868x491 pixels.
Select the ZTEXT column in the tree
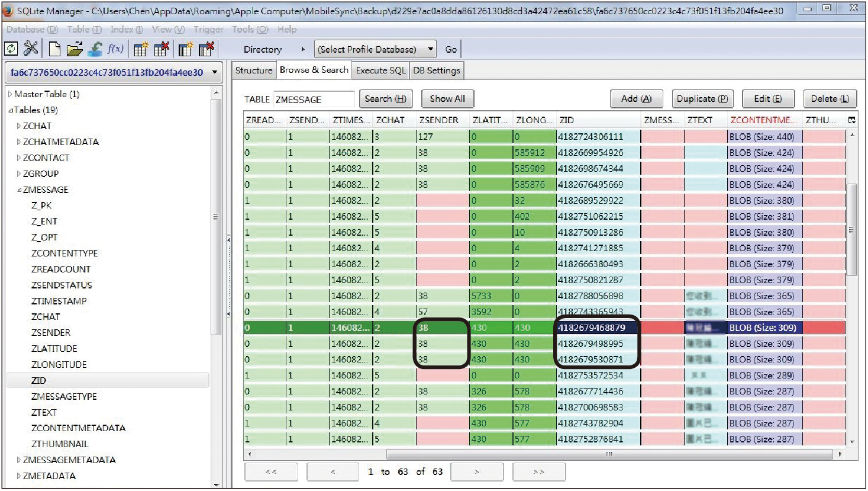coord(44,413)
